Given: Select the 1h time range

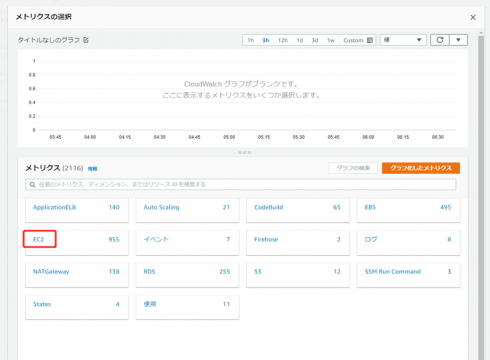Looking at the screenshot, I should [x=250, y=40].
